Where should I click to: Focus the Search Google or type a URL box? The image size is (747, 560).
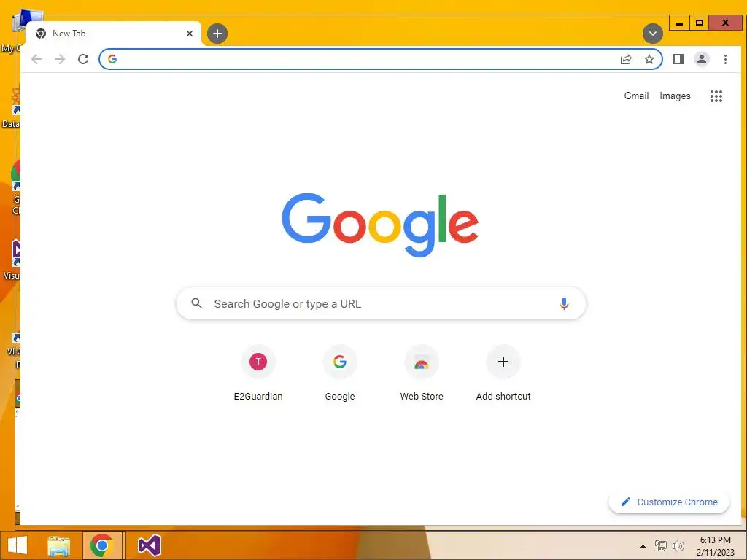pos(381,303)
